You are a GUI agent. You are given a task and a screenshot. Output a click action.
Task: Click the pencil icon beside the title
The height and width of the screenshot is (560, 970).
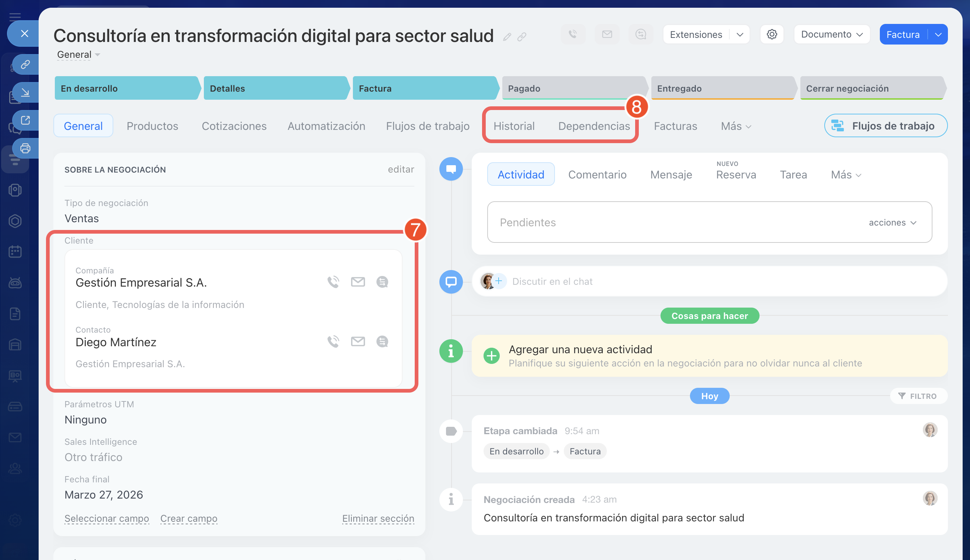tap(507, 37)
